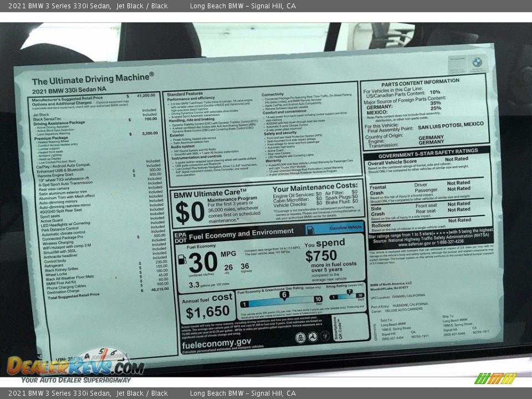Click '2021 BMW 3 Series 330i Sedan' in footer bar

59,393
